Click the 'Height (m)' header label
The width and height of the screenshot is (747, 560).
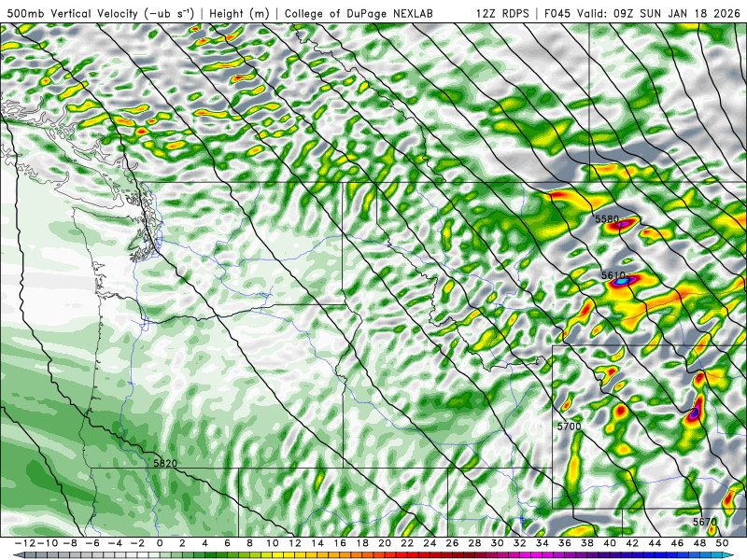point(239,13)
